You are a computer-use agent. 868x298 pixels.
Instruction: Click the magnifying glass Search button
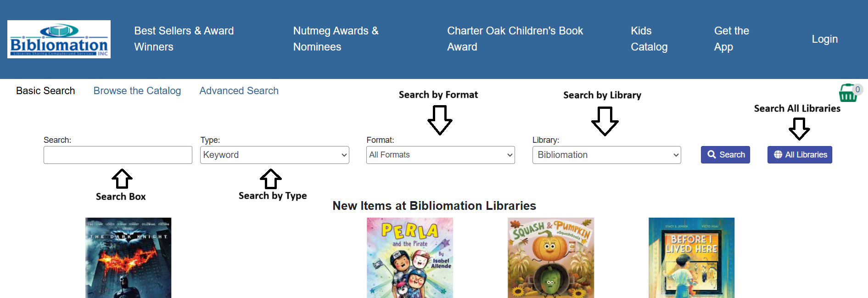click(x=725, y=155)
